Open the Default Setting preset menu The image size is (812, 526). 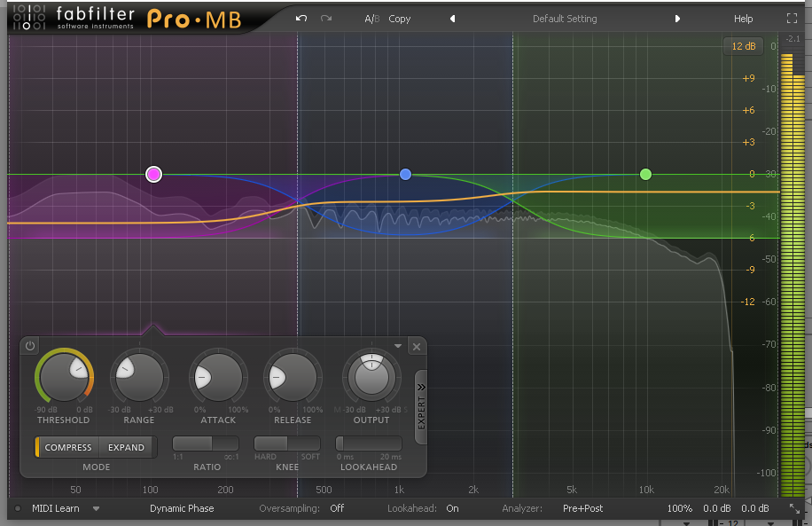click(565, 19)
